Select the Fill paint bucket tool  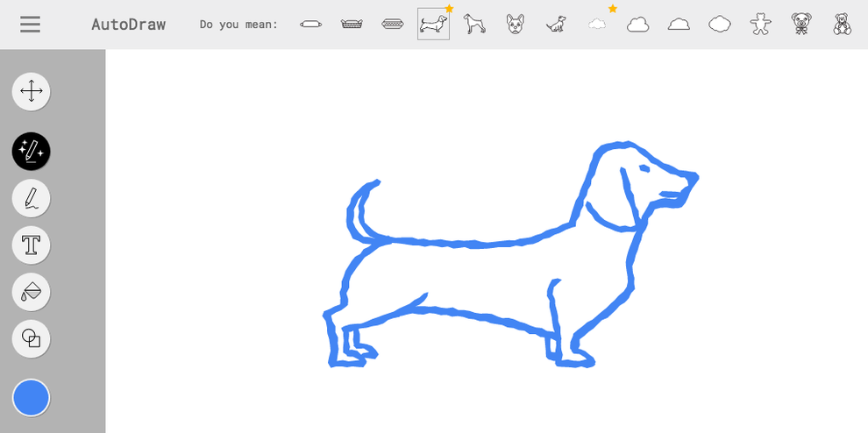(32, 292)
